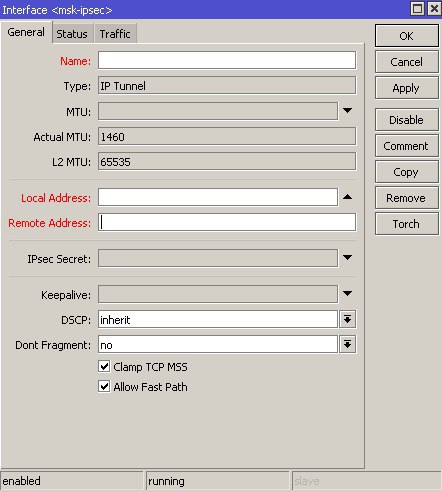This screenshot has width=442, height=492.
Task: Click the empty MTU field
Action: pos(218,111)
